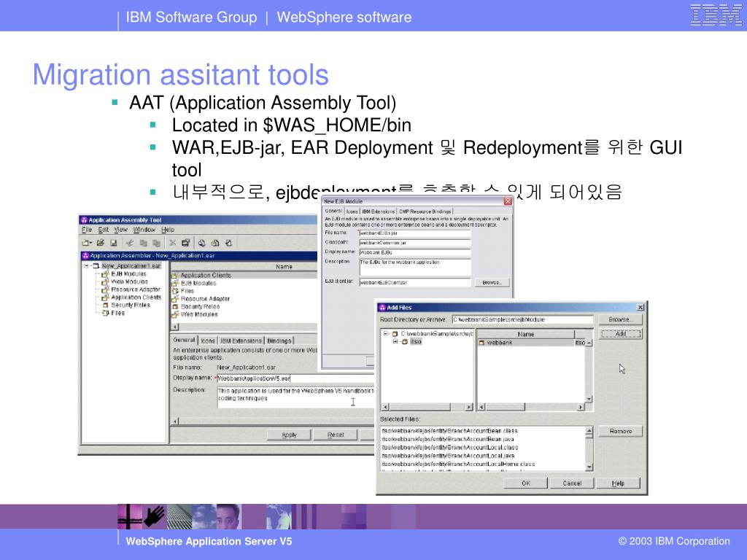Click the Delete X toolbar icon
747x560 pixels.
point(172,243)
